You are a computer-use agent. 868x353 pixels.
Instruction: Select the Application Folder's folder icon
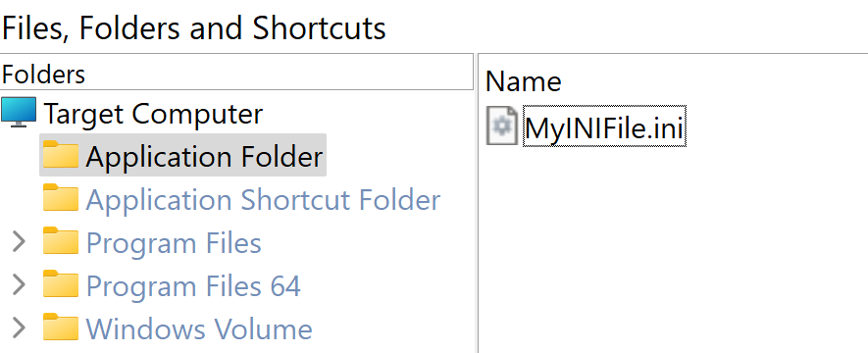pyautogui.click(x=61, y=154)
